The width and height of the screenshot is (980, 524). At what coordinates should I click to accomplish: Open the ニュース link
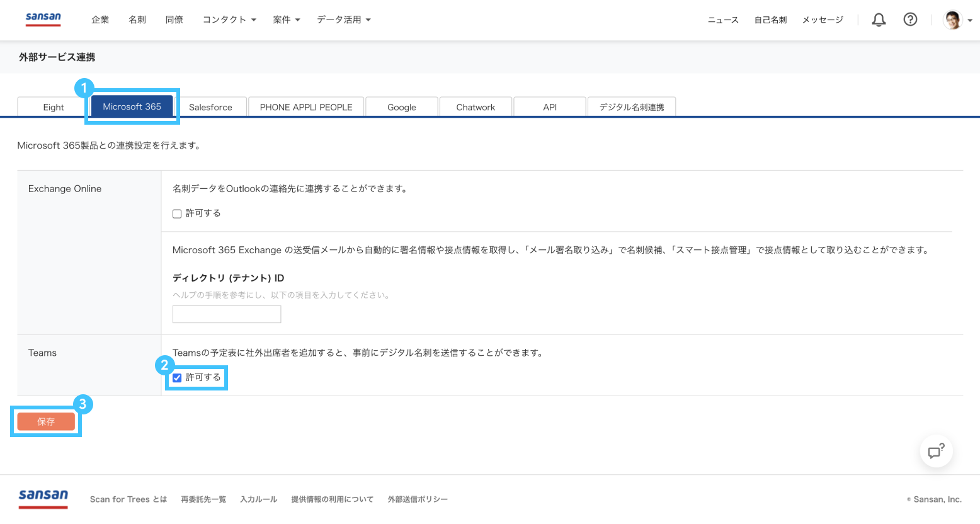tap(723, 20)
